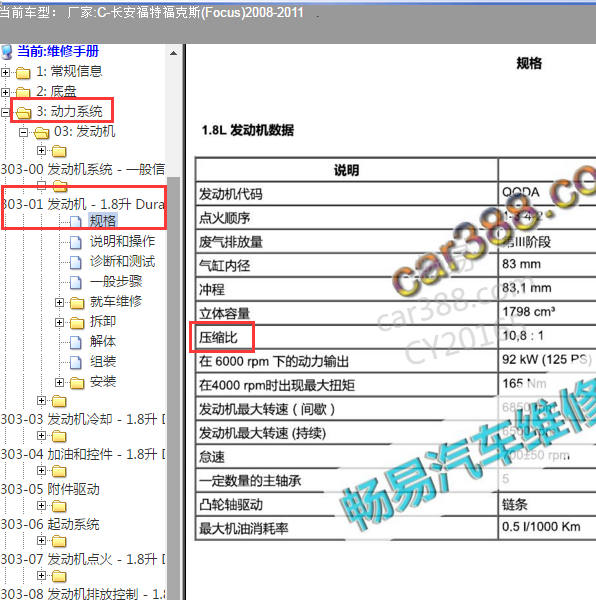Click the 就车维修 folder icon
This screenshot has width=596, height=600.
tap(77, 303)
